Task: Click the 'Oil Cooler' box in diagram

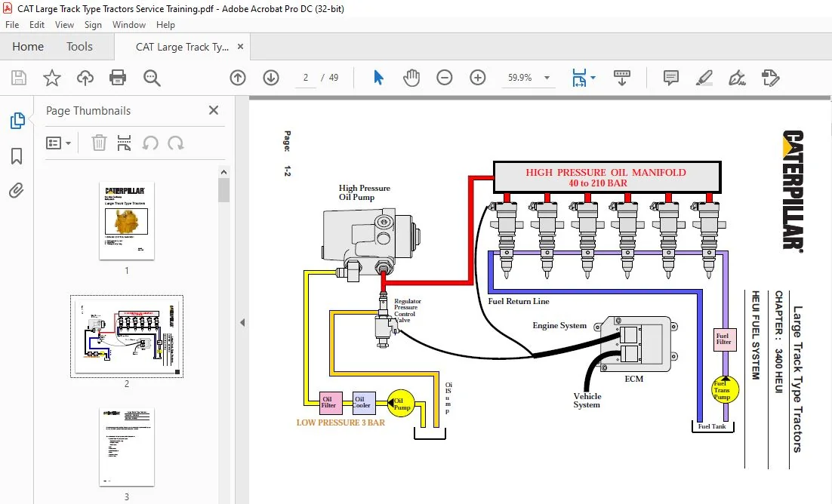Action: click(x=364, y=403)
